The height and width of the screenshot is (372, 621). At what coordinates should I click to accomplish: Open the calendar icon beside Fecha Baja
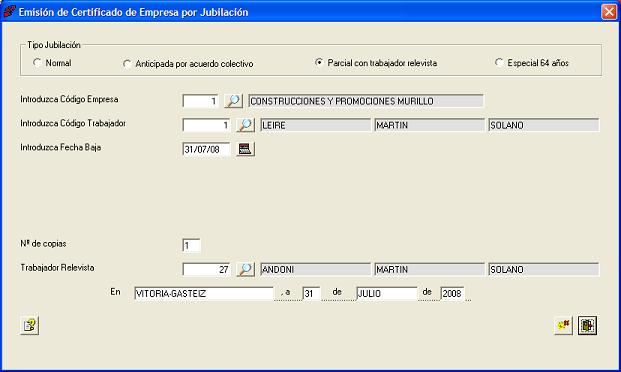pos(246,149)
